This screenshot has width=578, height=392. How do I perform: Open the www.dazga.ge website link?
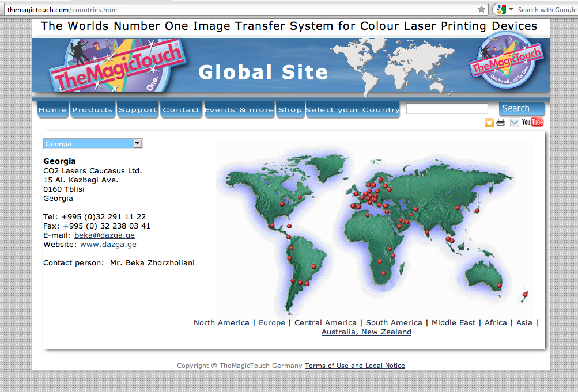(108, 245)
